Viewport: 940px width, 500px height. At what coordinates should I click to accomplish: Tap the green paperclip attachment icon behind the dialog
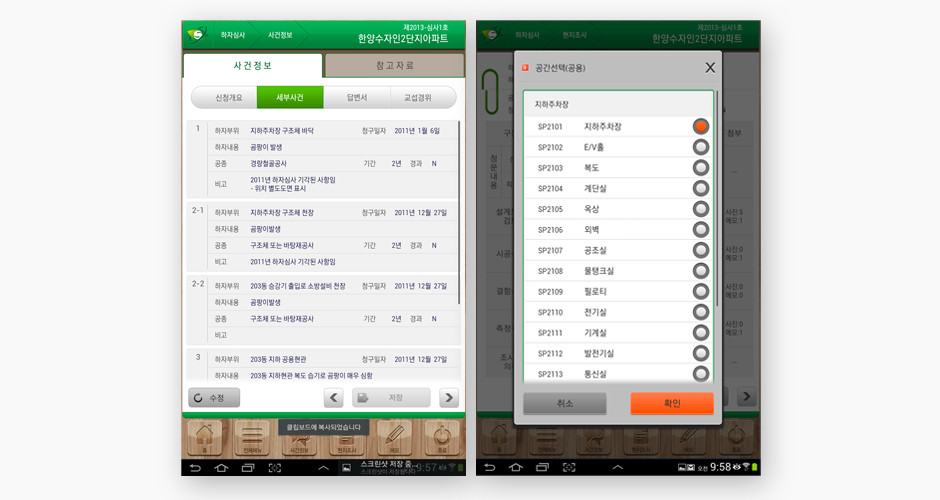pos(490,91)
